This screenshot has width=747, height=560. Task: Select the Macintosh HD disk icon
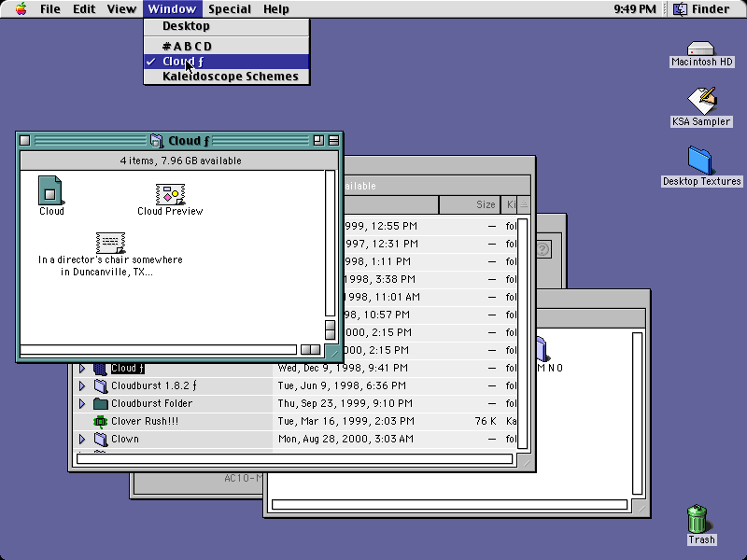click(x=700, y=49)
